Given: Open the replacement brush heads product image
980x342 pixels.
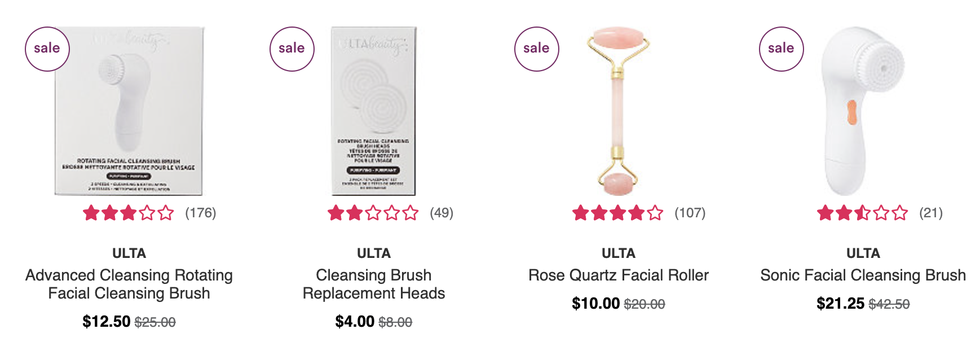Looking at the screenshot, I should [x=374, y=111].
